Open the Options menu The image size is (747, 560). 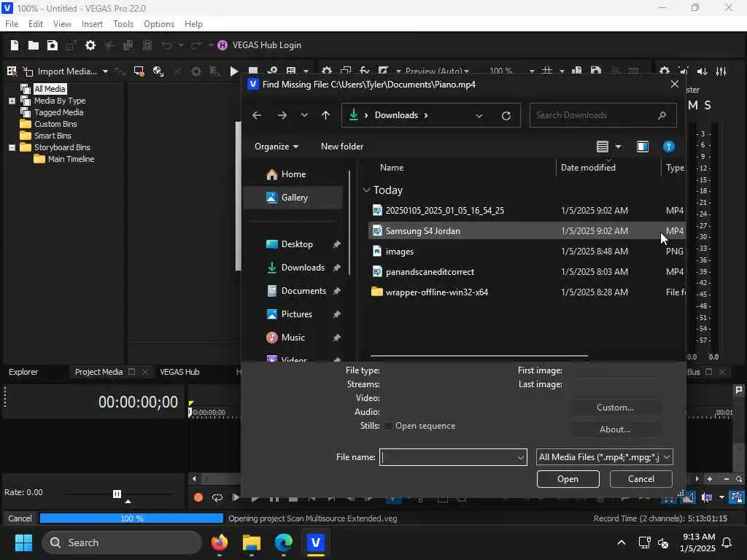click(158, 24)
